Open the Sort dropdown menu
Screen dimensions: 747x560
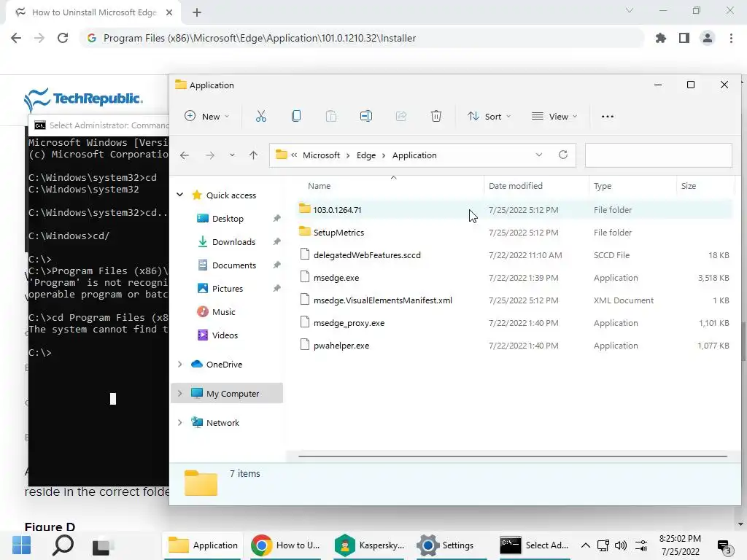click(x=489, y=116)
